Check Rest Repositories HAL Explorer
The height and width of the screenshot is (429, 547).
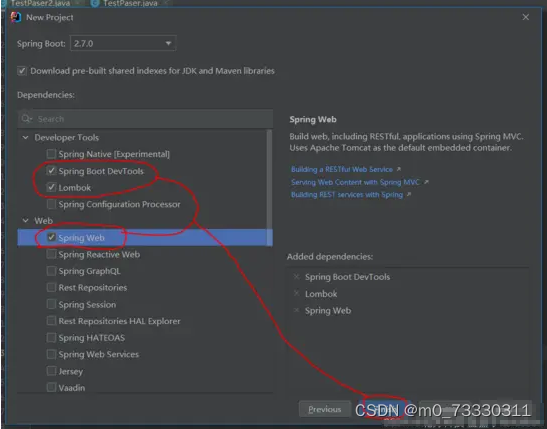click(x=51, y=321)
